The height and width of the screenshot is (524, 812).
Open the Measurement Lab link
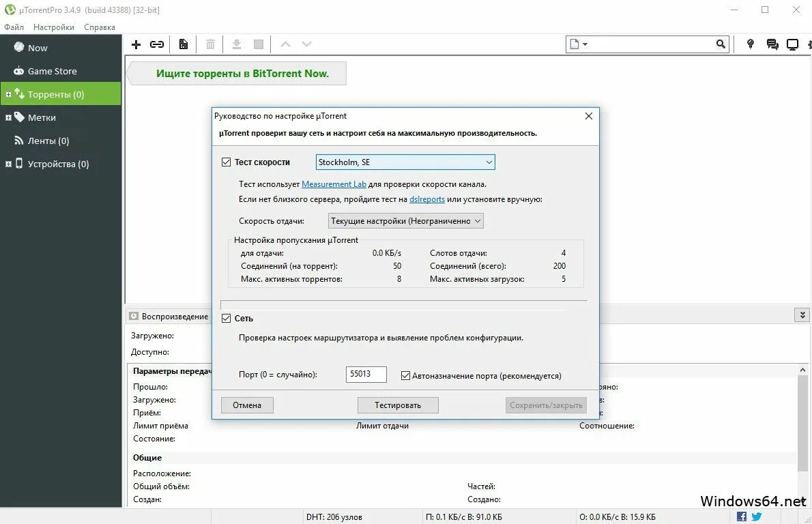pos(334,184)
